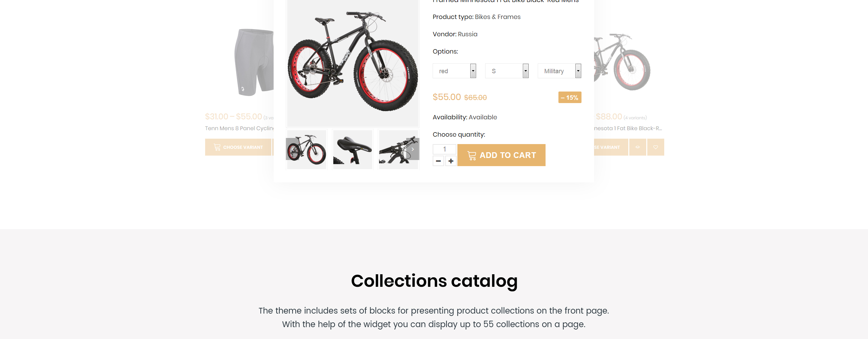Open the Russia vendor link
This screenshot has height=339, width=868.
tap(468, 34)
